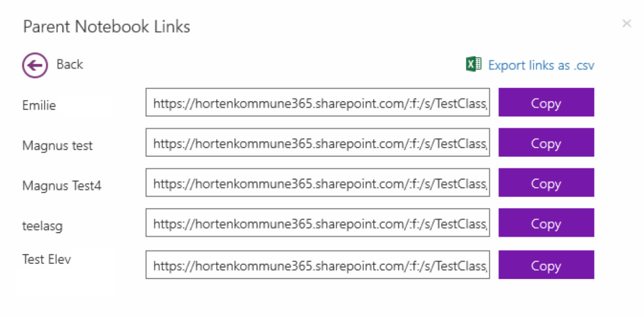Focus the teelasg SharePoint URL box
This screenshot has height=317, width=644.
tap(317, 223)
